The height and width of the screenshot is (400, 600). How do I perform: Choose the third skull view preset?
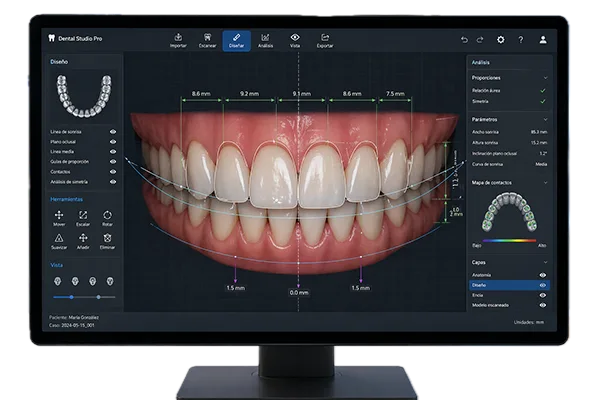tap(93, 282)
